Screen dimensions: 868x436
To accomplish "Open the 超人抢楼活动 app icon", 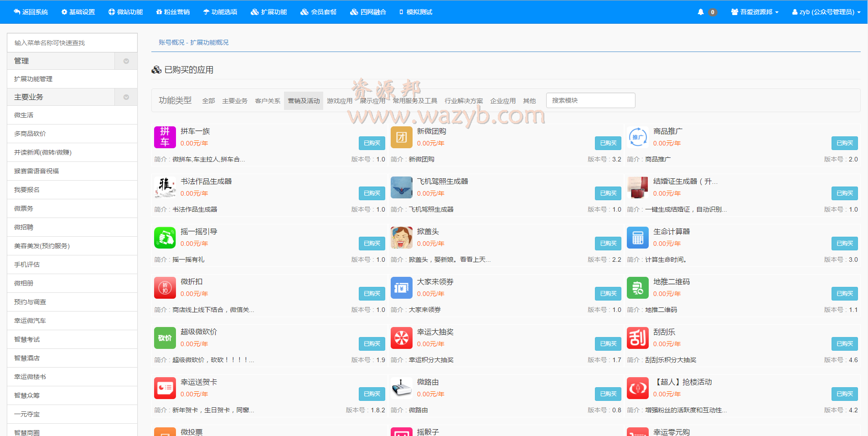I will pos(638,388).
